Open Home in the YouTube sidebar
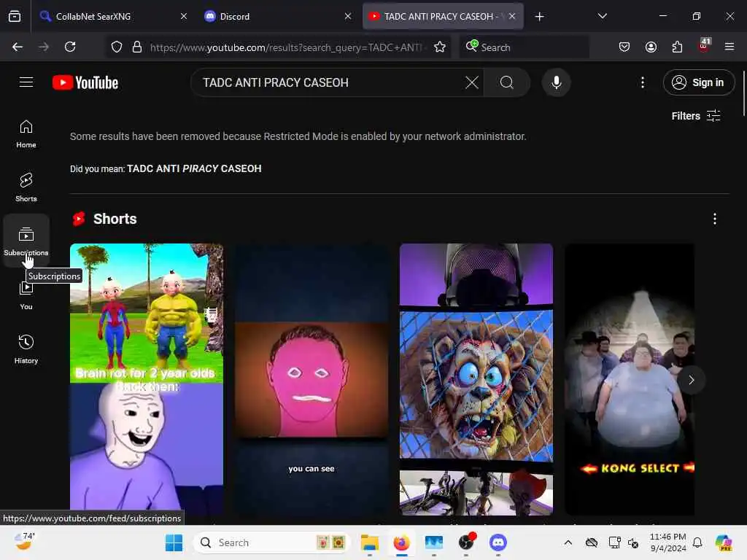Screen dimensions: 747x560 click(26, 134)
